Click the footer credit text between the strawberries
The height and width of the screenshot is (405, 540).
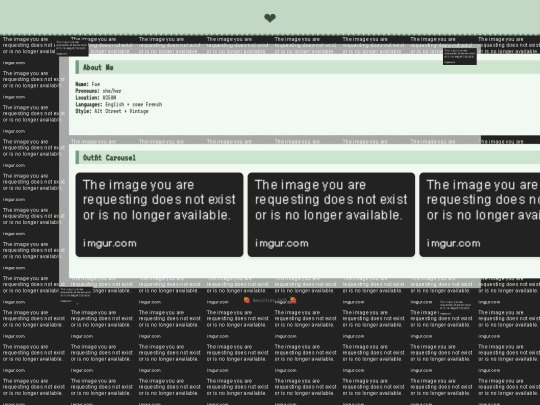(270, 300)
